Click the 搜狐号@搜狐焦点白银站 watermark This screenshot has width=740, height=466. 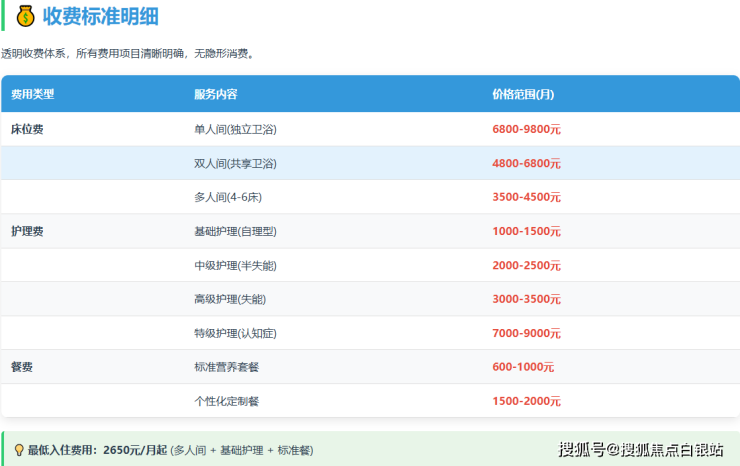[x=640, y=450]
